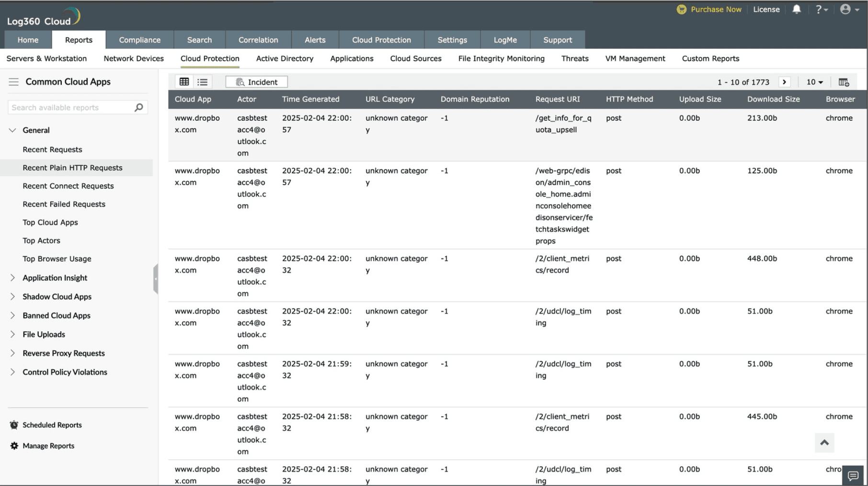This screenshot has width=868, height=486.
Task: Switch to table grid view
Action: coord(184,82)
